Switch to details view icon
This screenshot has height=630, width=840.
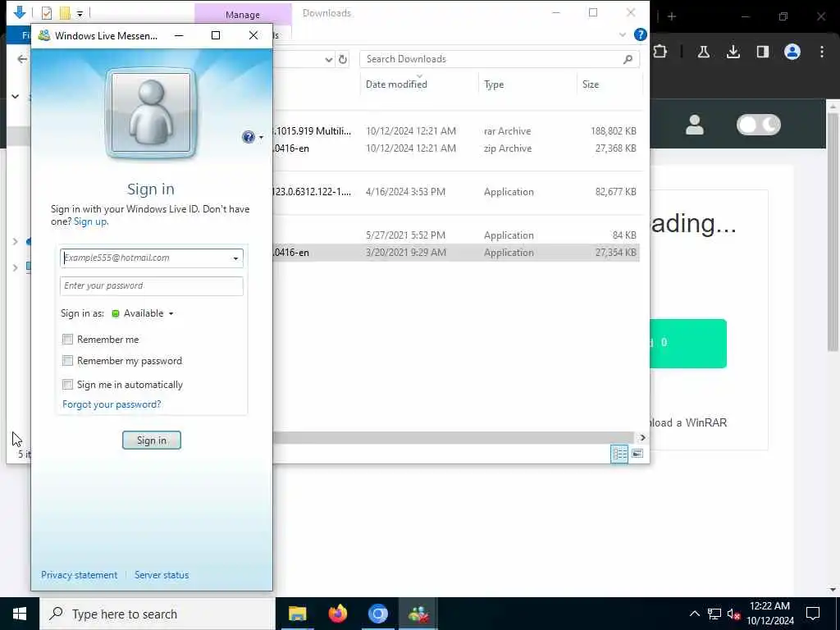tap(619, 454)
